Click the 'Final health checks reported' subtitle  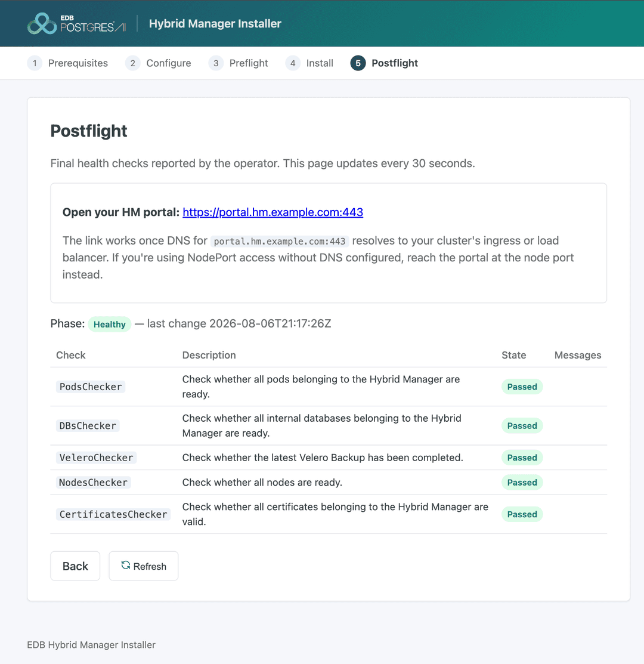tap(262, 163)
